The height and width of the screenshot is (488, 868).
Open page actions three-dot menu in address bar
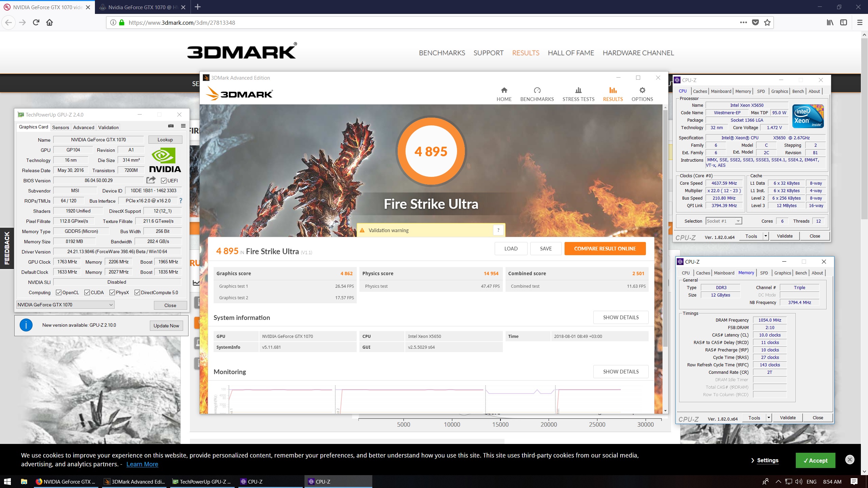pos(744,23)
